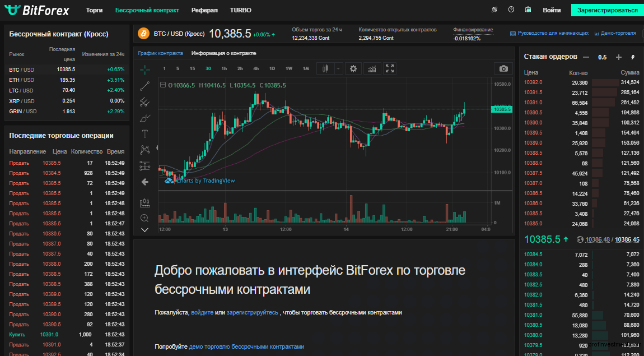
Task: Select the 1M interval
Action: point(306,68)
